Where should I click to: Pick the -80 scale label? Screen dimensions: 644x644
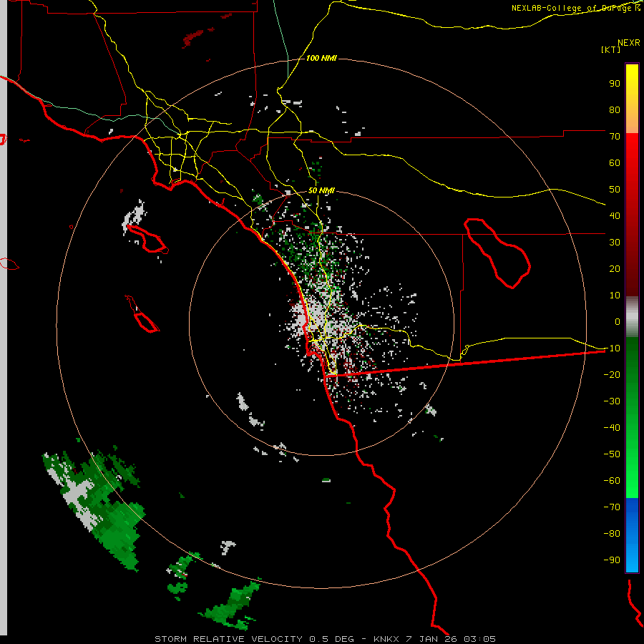(612, 534)
